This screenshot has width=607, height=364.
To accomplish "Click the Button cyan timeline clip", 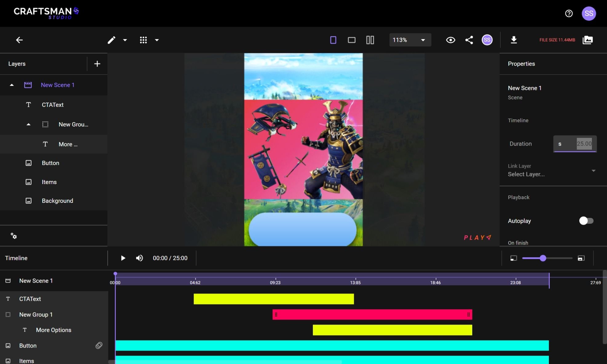I will (332, 346).
